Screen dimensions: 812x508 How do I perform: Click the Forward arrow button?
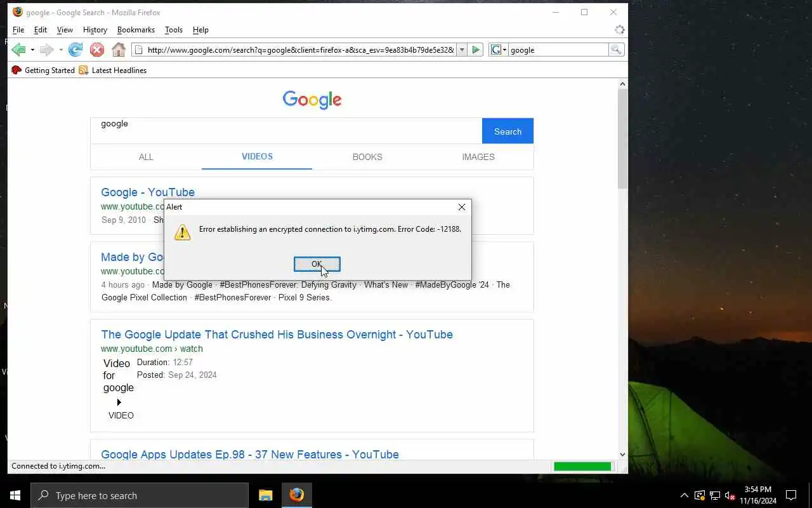point(46,50)
